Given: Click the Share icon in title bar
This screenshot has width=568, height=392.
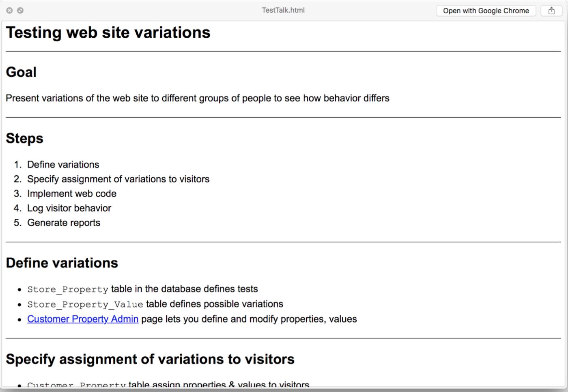Looking at the screenshot, I should point(551,11).
